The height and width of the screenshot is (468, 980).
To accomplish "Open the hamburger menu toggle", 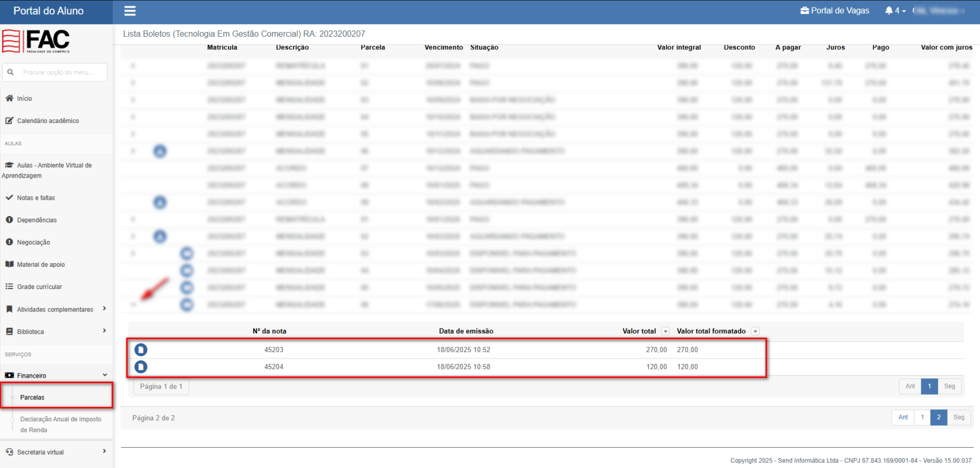I will coord(130,11).
